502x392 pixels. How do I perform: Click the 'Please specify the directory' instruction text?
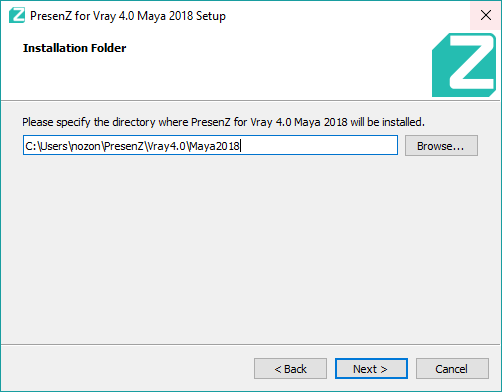(x=223, y=122)
